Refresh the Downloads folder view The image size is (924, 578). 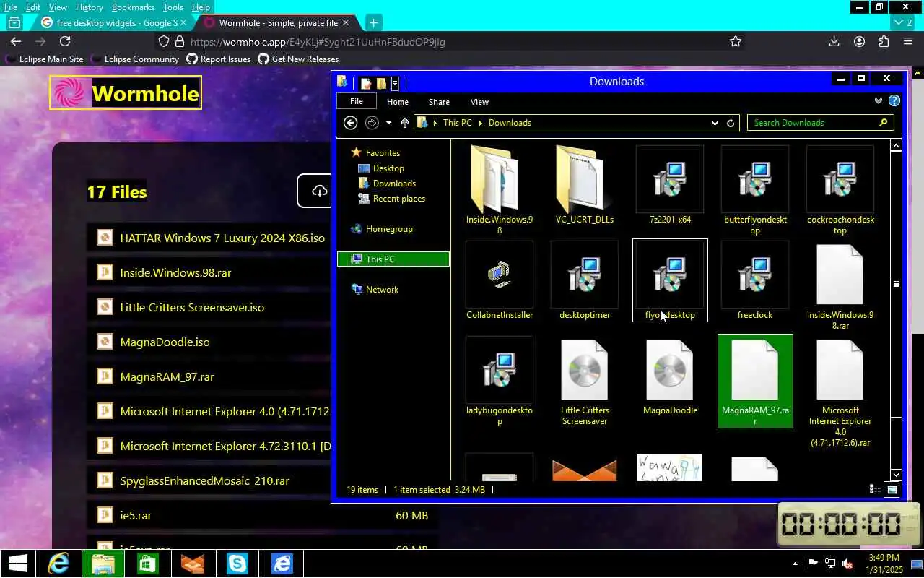[731, 123]
